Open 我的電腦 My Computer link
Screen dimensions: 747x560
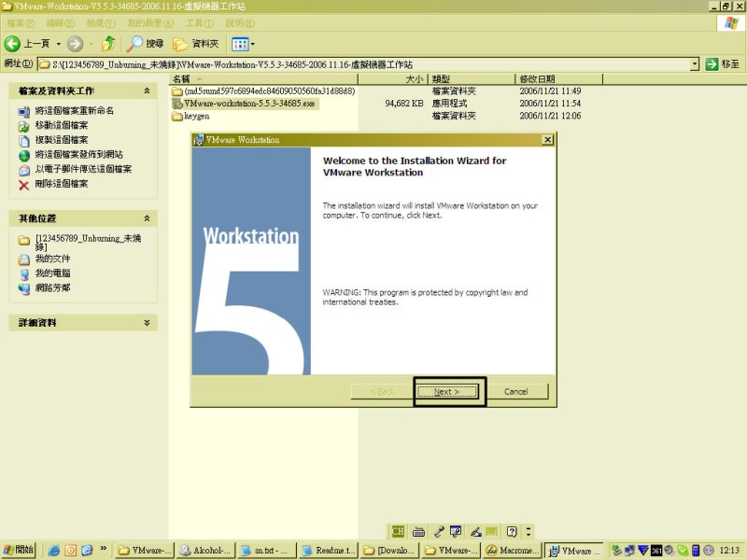(52, 273)
